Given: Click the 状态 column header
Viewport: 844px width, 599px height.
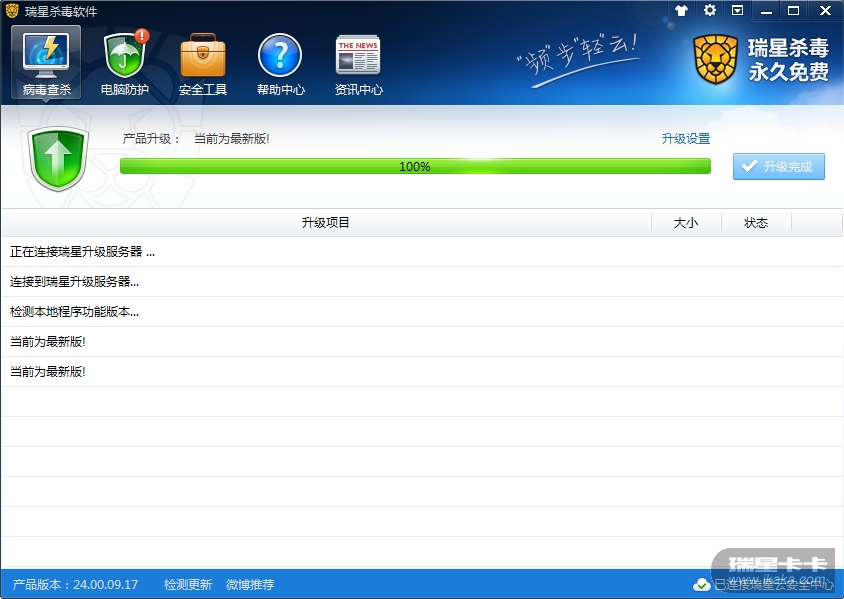Looking at the screenshot, I should point(756,223).
